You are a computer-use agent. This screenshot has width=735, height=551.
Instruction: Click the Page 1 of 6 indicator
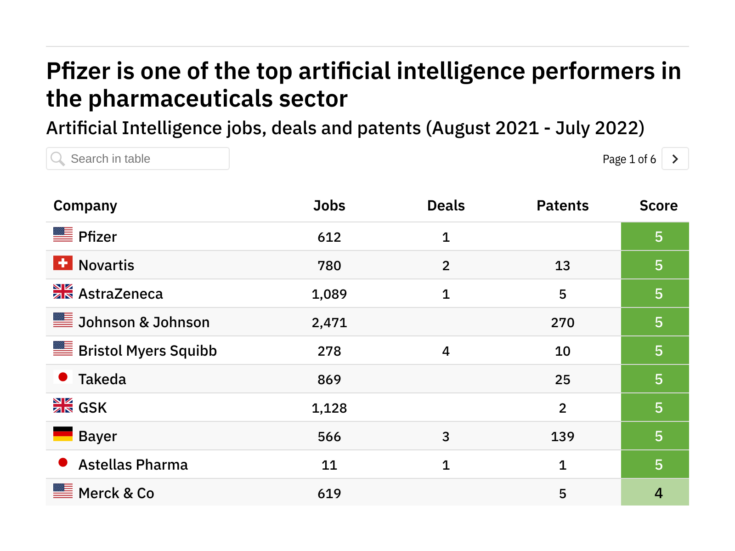pyautogui.click(x=629, y=159)
